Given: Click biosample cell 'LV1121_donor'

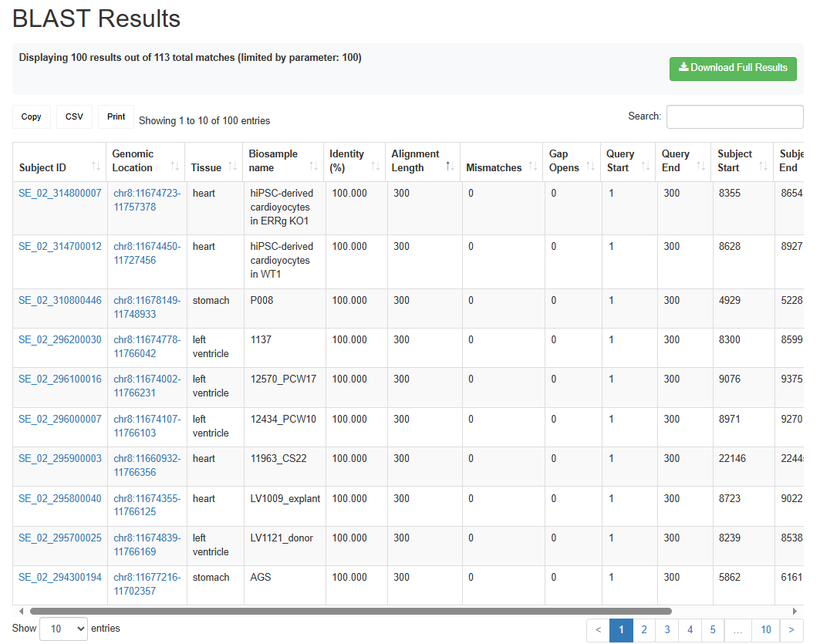Looking at the screenshot, I should click(x=282, y=538).
